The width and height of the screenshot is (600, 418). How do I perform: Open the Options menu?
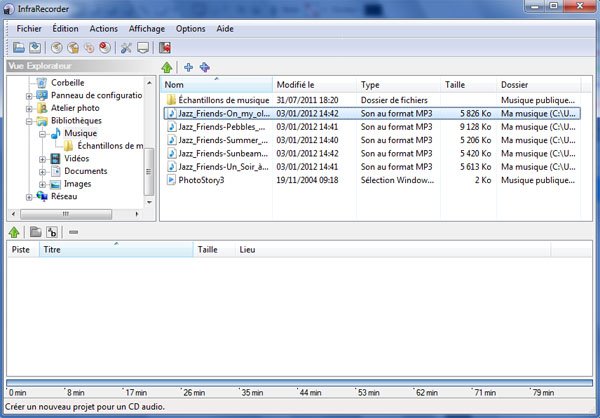[x=191, y=29]
